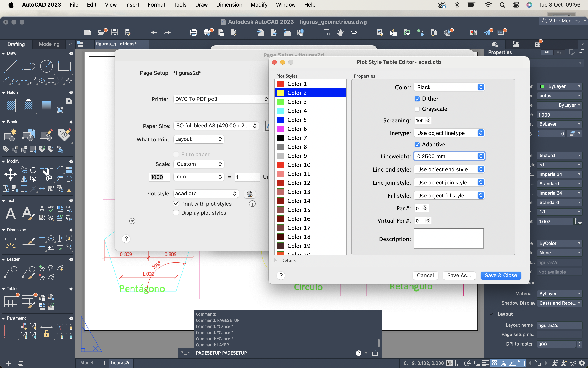588x368 pixels.
Task: Toggle the Adaptive checkbox
Action: click(417, 145)
